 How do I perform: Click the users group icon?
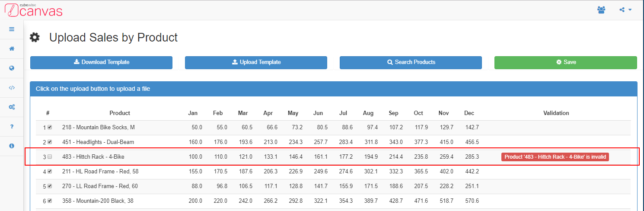tap(601, 10)
